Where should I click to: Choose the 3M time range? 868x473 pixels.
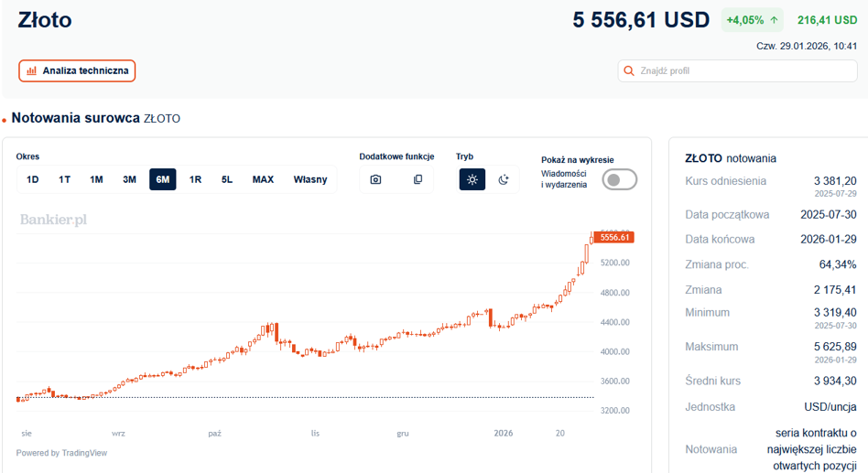[x=129, y=180]
